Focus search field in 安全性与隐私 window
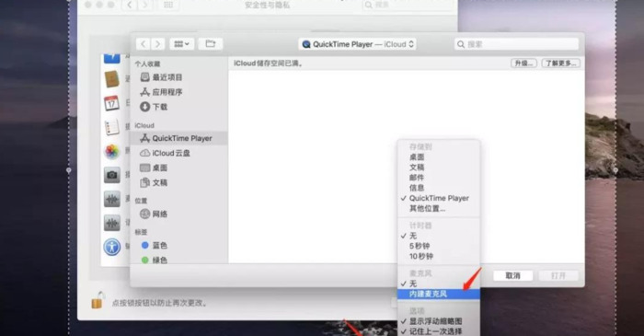 tap(409, 5)
